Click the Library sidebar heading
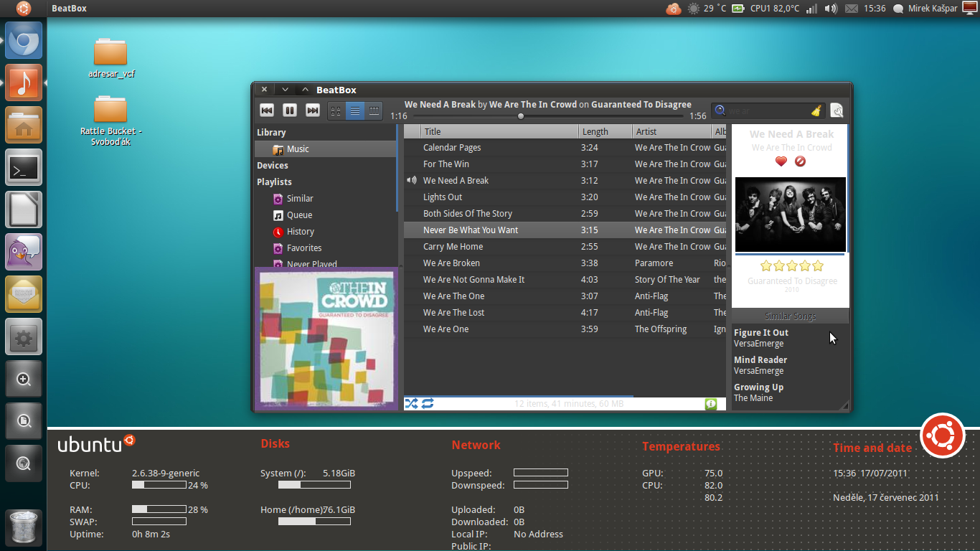Image resolution: width=980 pixels, height=551 pixels. [x=271, y=132]
